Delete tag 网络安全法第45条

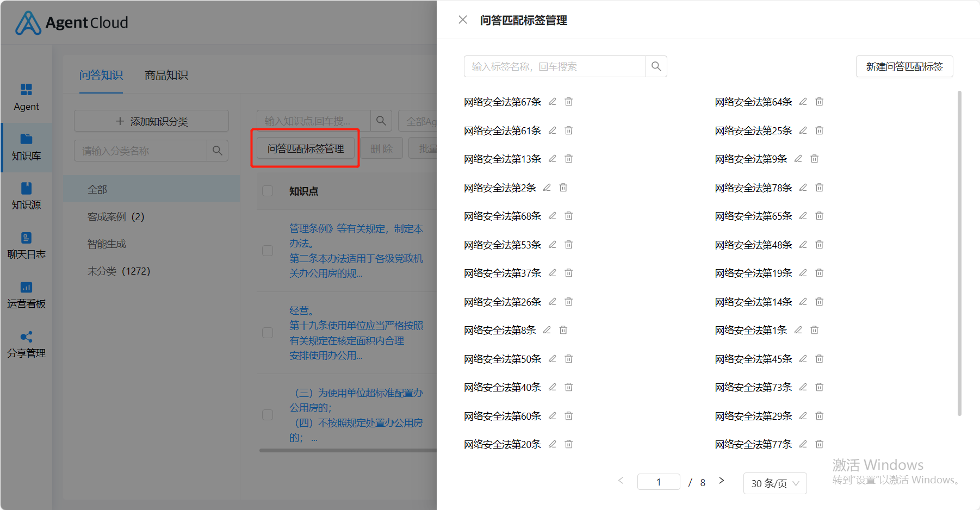coord(820,359)
